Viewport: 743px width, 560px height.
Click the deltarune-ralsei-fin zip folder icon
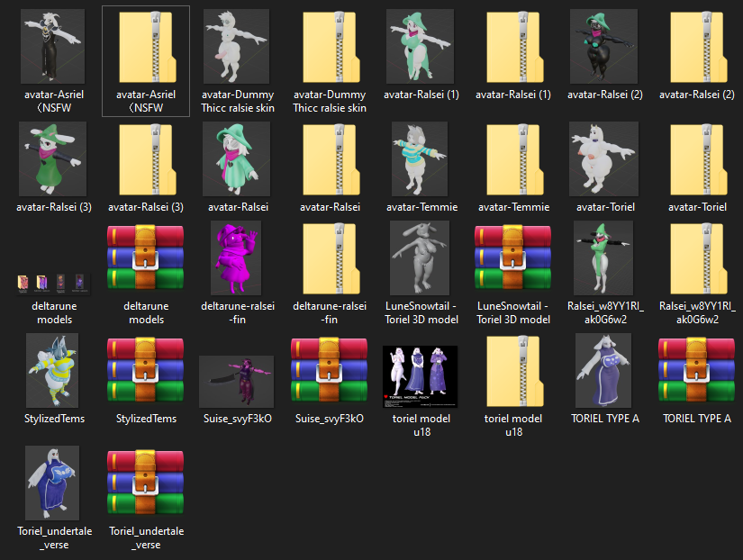[x=331, y=258]
